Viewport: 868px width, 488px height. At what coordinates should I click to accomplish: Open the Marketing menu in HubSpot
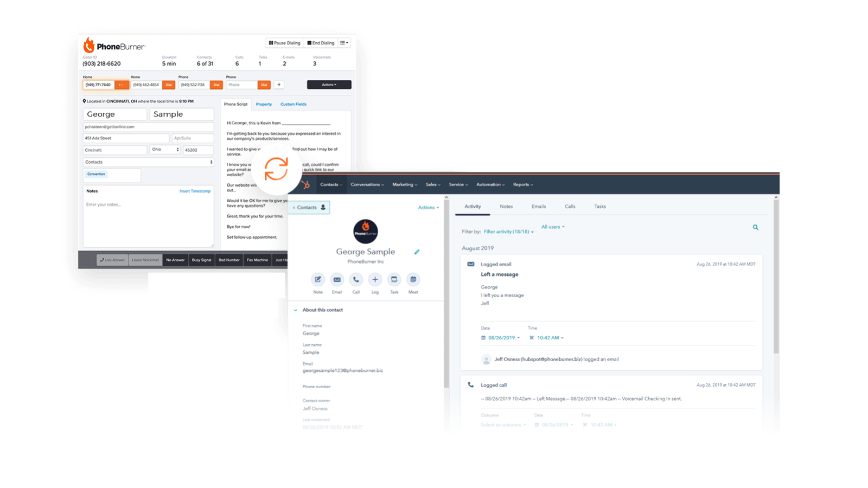point(404,184)
